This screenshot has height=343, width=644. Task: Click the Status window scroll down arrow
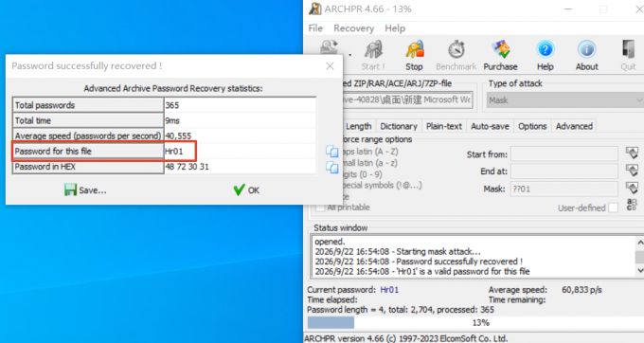640,270
